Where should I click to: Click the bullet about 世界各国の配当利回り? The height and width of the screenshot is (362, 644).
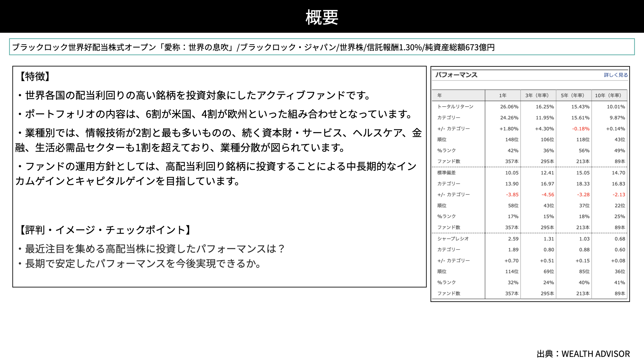click(194, 96)
